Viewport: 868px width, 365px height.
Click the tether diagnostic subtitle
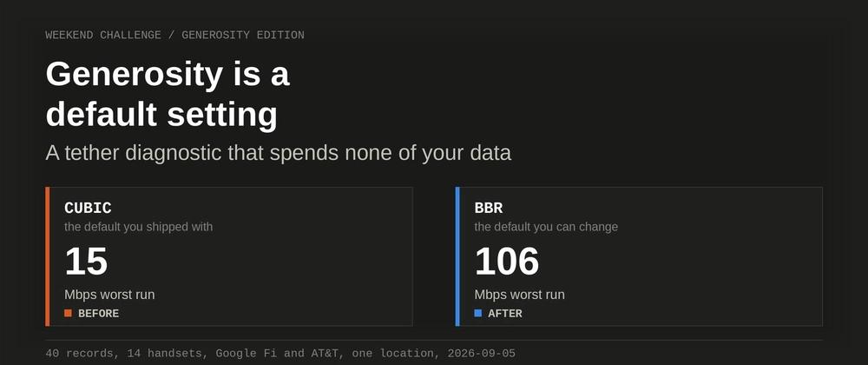tap(279, 153)
